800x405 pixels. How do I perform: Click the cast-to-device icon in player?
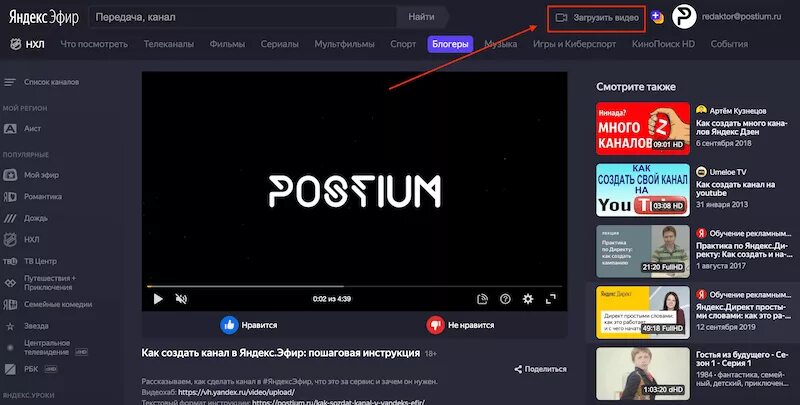[x=482, y=299]
